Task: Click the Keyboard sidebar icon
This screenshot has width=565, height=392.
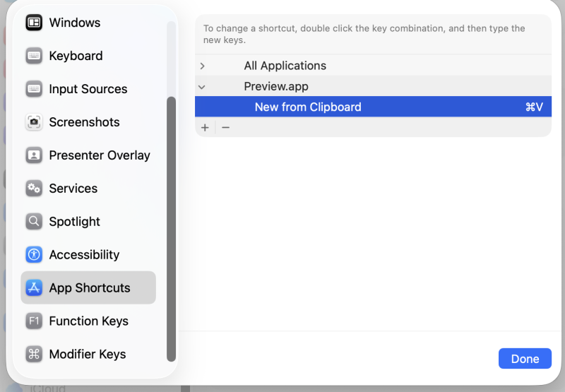Action: [34, 56]
